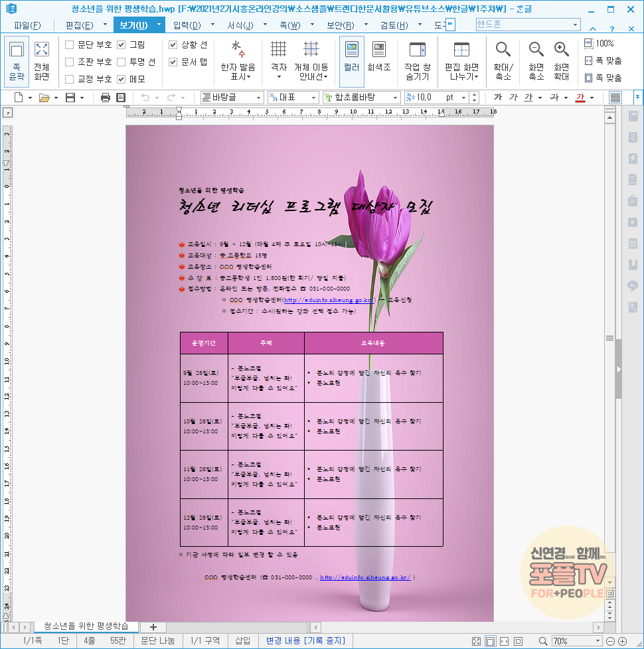Screen dimensions: 644x649
Task: Click the save disk icon
Action: pyautogui.click(x=70, y=98)
